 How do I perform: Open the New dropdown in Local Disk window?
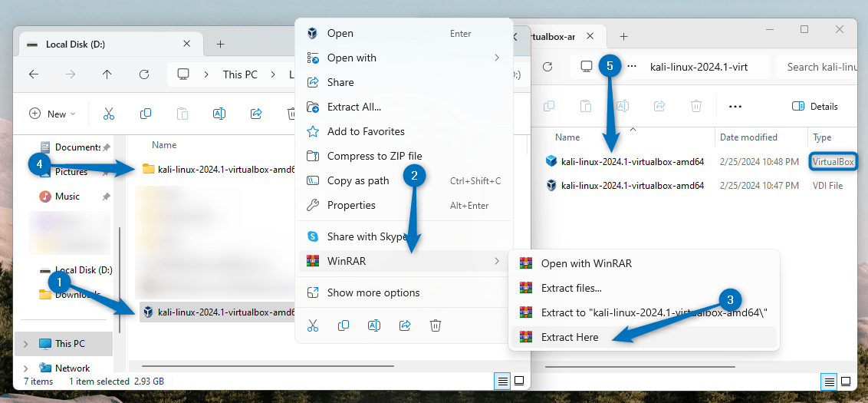[52, 114]
